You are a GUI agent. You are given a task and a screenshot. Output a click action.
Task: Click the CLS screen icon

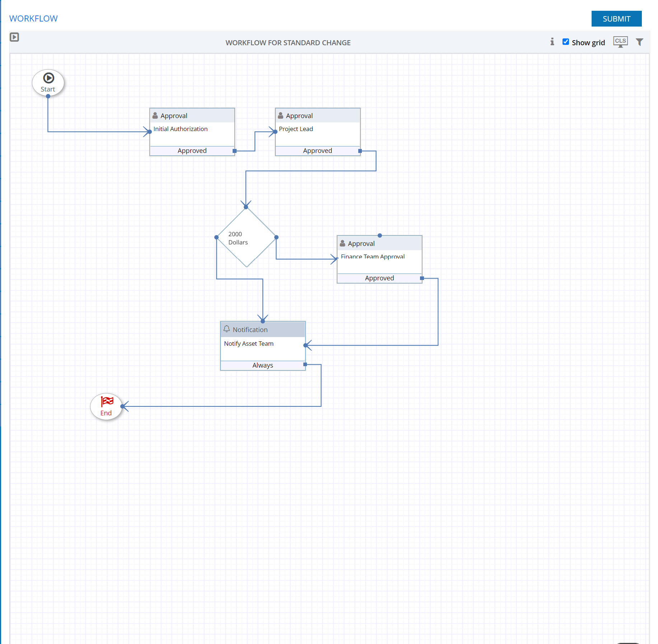coord(620,42)
